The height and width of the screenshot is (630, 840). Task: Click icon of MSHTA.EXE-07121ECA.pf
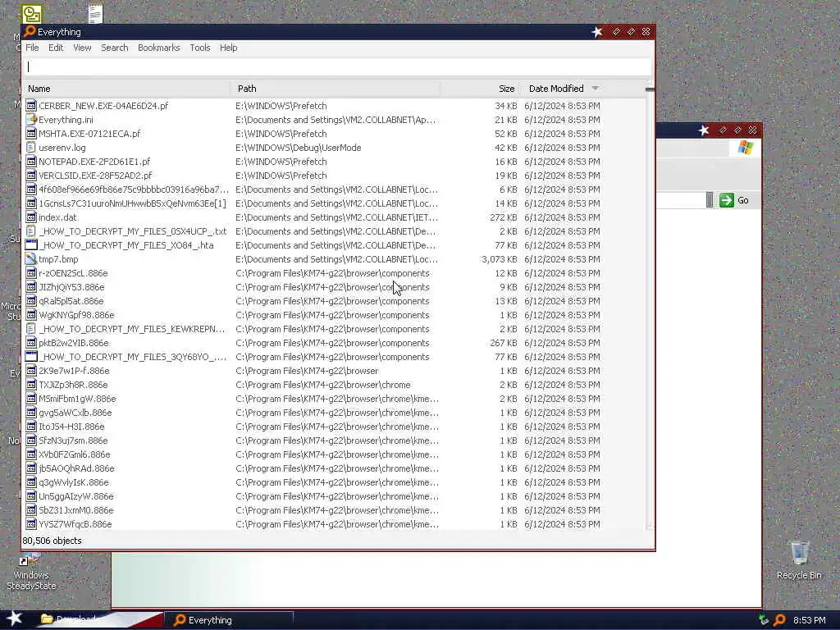pos(31,134)
